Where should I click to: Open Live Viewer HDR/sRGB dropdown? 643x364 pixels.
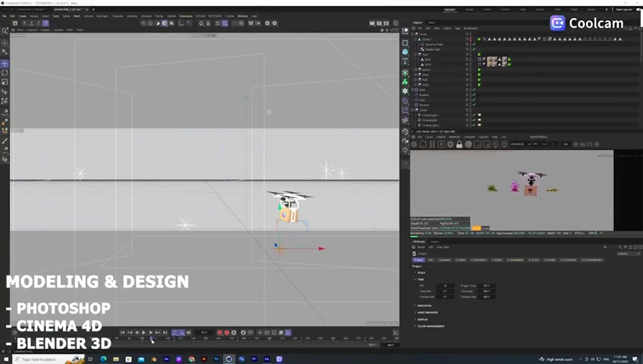520,144
